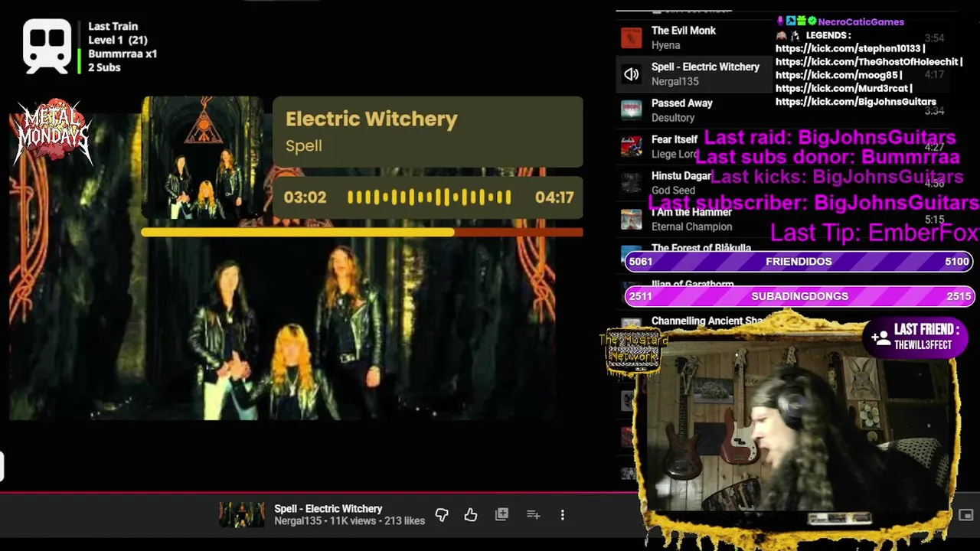
Task: Click the speaker icon on the playing queue row
Action: click(x=631, y=74)
